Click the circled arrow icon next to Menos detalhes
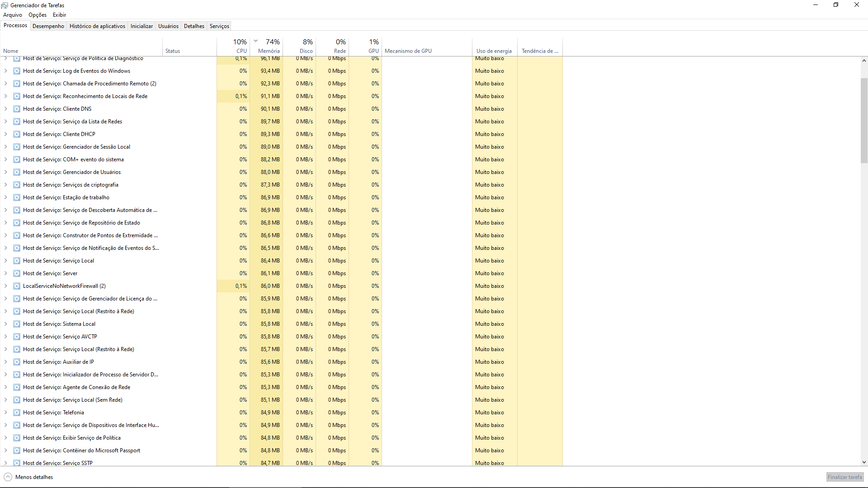Viewport: 868px width, 488px height. (x=8, y=477)
